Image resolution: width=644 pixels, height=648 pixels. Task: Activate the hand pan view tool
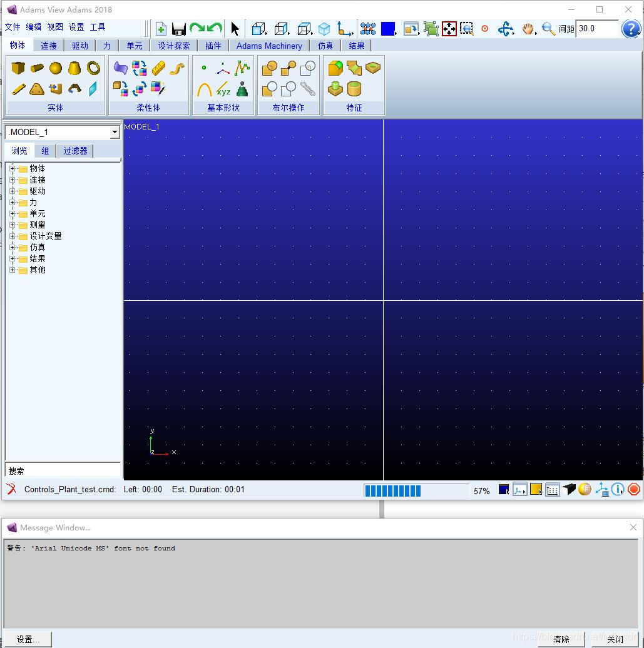(x=528, y=29)
